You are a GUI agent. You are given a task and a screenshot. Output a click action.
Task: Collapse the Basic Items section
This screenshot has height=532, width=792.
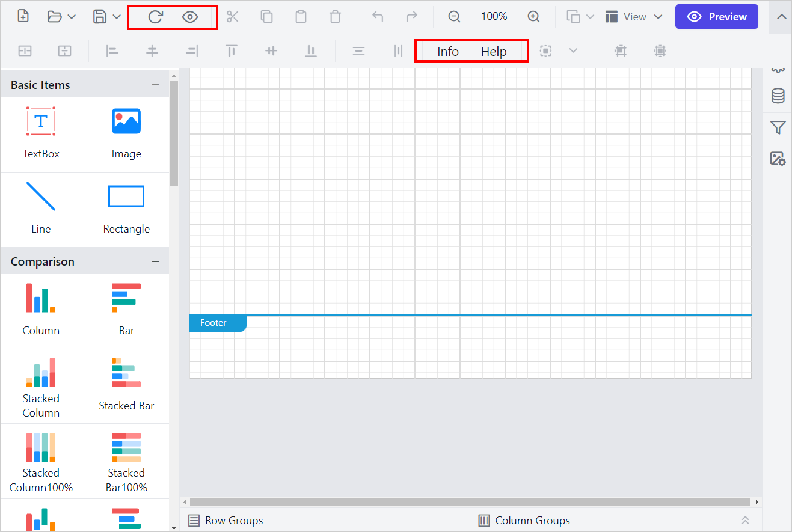coord(156,85)
